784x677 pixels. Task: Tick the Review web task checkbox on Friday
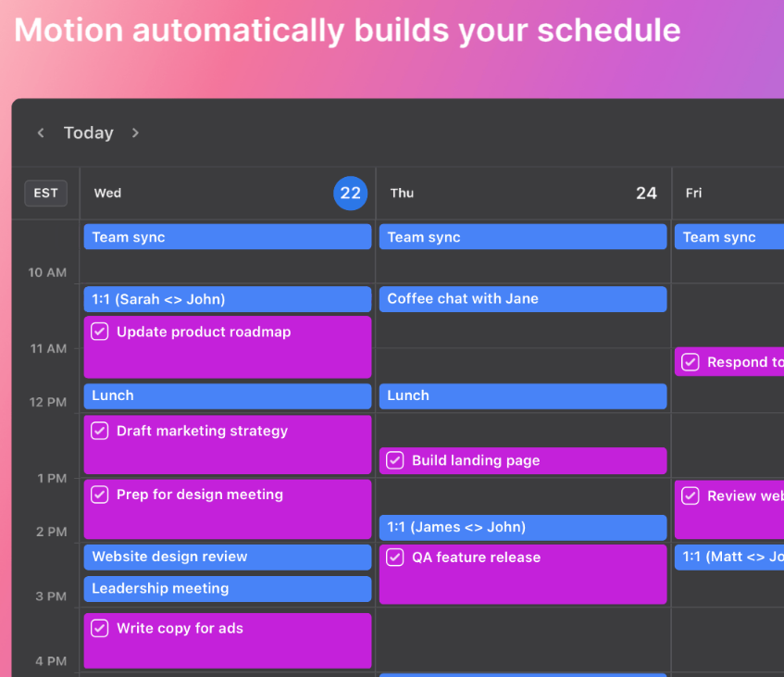click(x=691, y=496)
